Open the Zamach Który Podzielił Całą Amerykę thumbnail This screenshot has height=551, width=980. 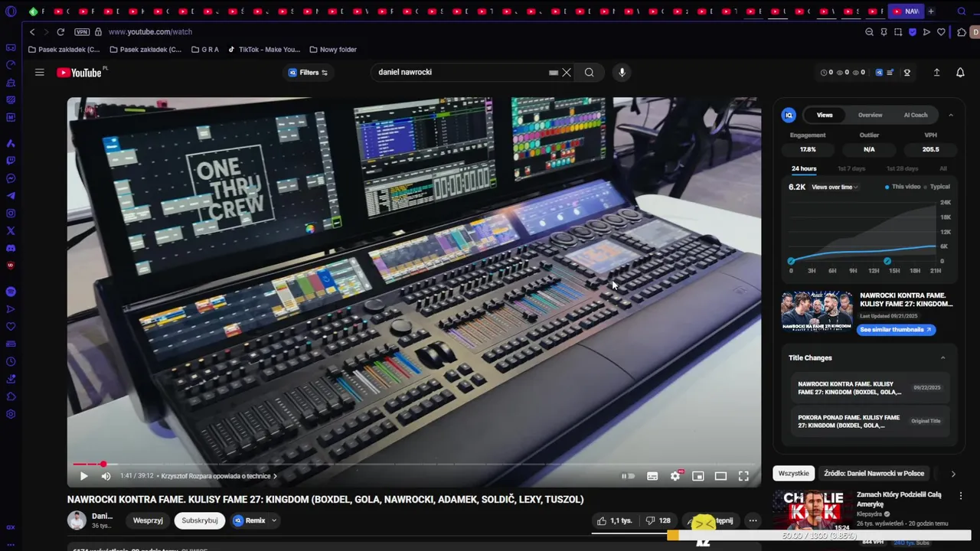tap(813, 511)
